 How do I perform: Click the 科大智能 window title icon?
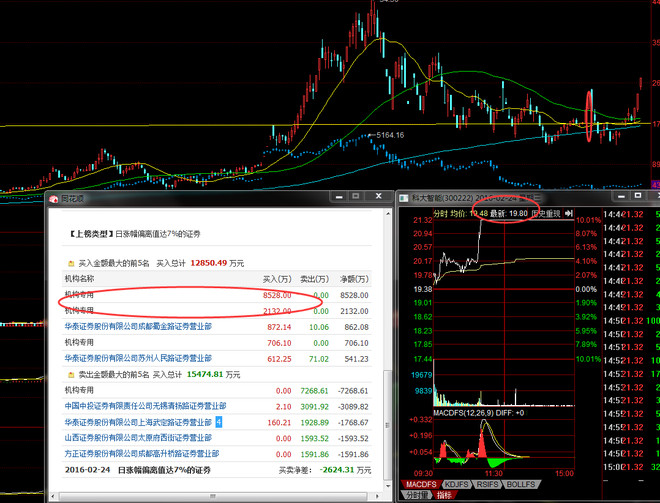click(x=404, y=198)
